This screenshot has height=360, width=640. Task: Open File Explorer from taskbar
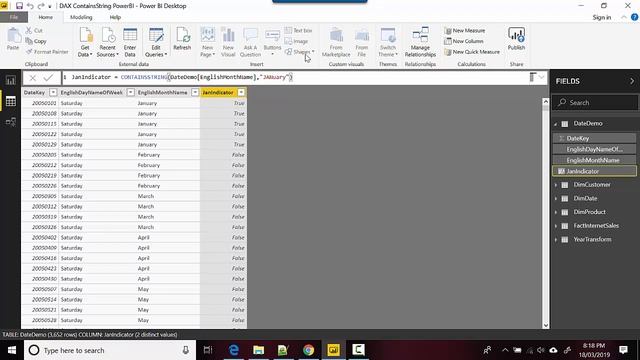pos(258,350)
